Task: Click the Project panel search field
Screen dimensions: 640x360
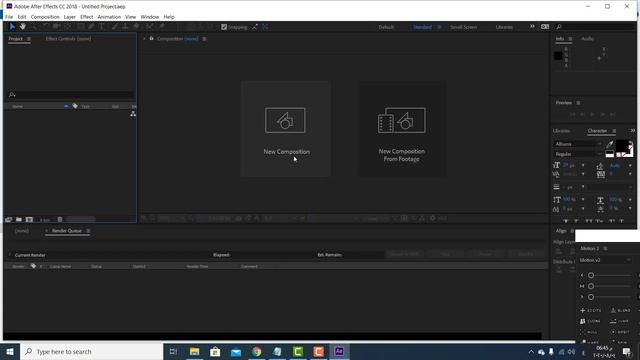Action: tap(71, 95)
